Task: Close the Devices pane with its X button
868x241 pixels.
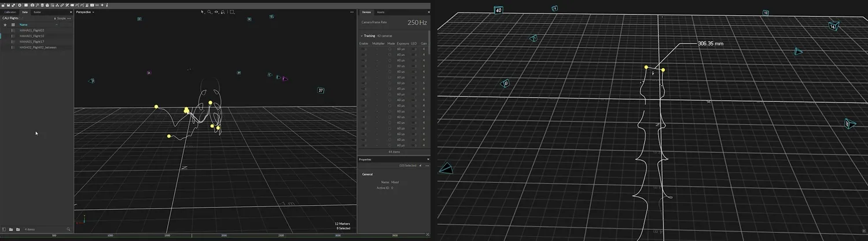Action: (x=428, y=12)
